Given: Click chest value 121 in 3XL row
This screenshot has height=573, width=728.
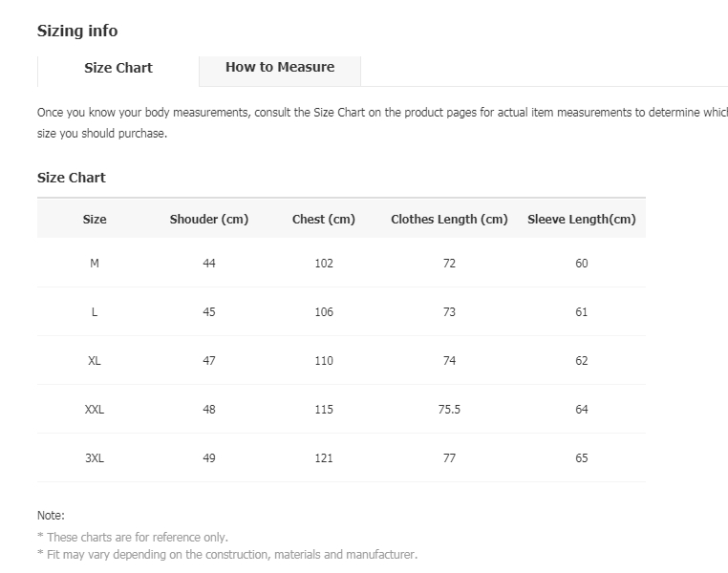Looking at the screenshot, I should (x=324, y=458).
